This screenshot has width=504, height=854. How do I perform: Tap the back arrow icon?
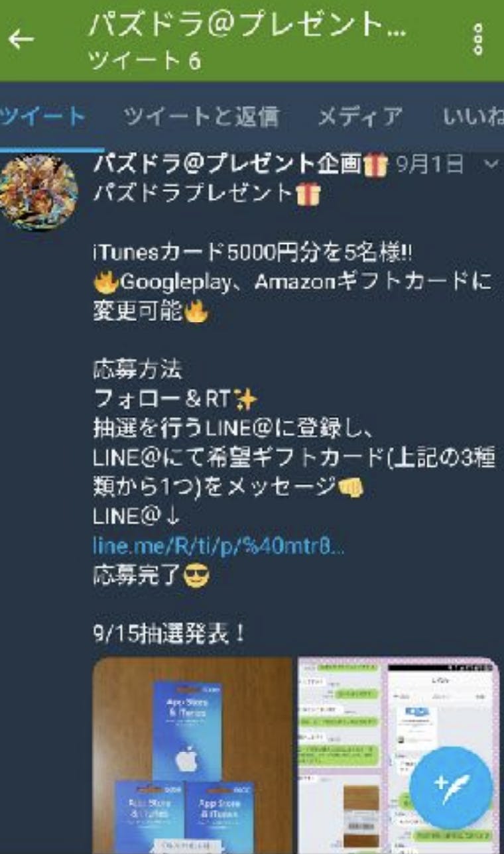pos(21,40)
